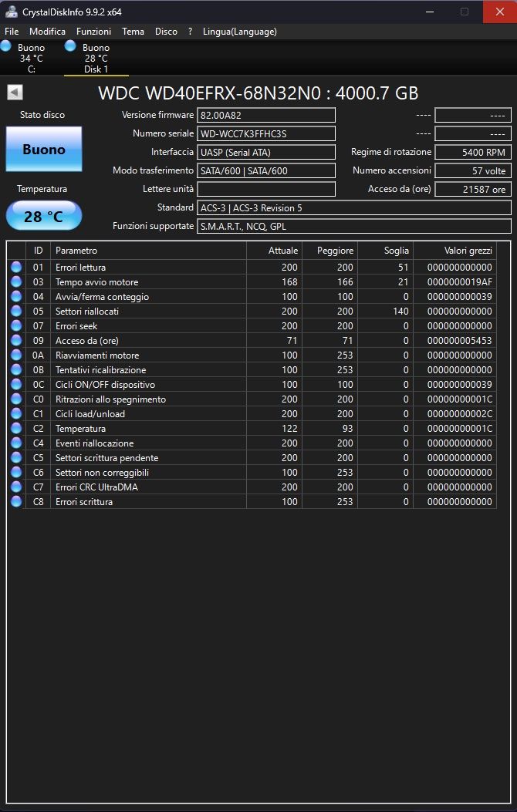Click the Numero accensioni 57 volte field
The height and width of the screenshot is (812, 517).
coord(473,170)
